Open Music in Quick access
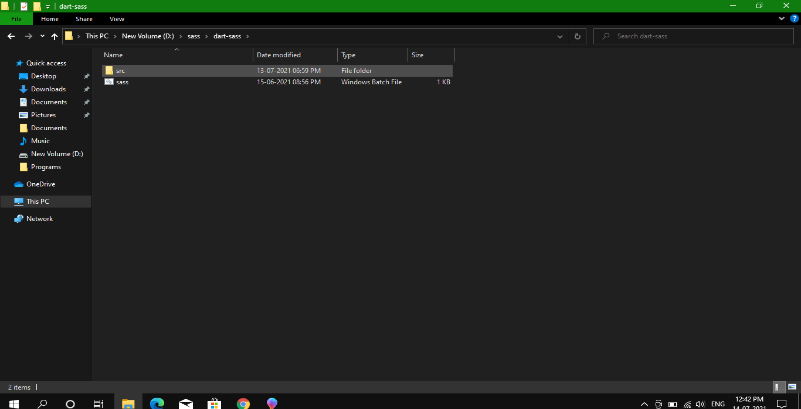Screen dimensions: 801x409 tap(40, 141)
